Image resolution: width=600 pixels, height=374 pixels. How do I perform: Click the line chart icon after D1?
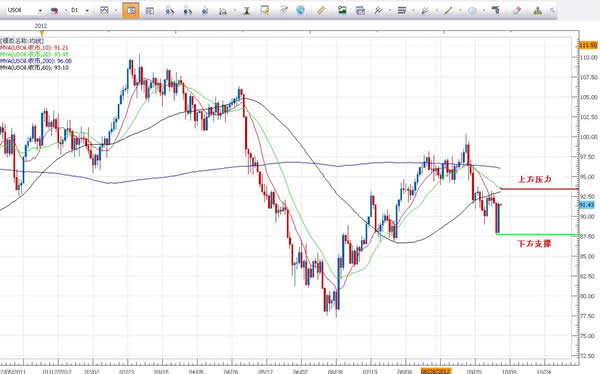click(104, 11)
